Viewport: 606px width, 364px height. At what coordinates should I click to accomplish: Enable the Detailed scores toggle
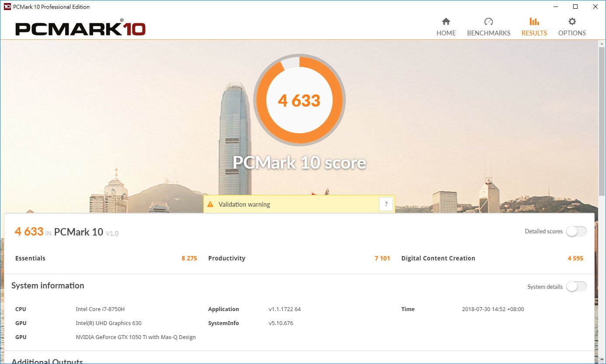pyautogui.click(x=576, y=231)
